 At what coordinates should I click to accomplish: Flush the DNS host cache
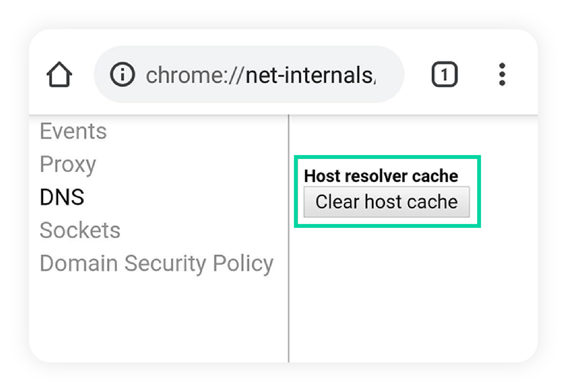[x=386, y=202]
